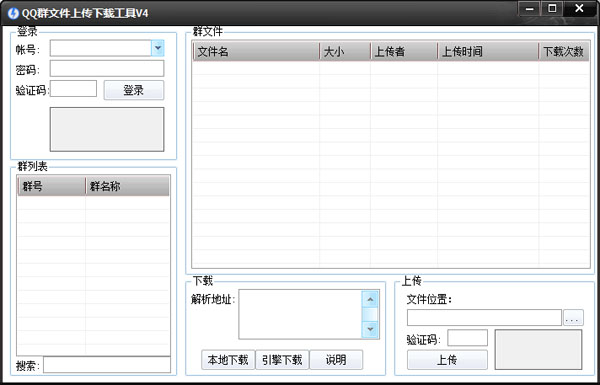Minimize the QQ群文件 tool window
Viewport: 600px width, 385px height.
[530, 8]
